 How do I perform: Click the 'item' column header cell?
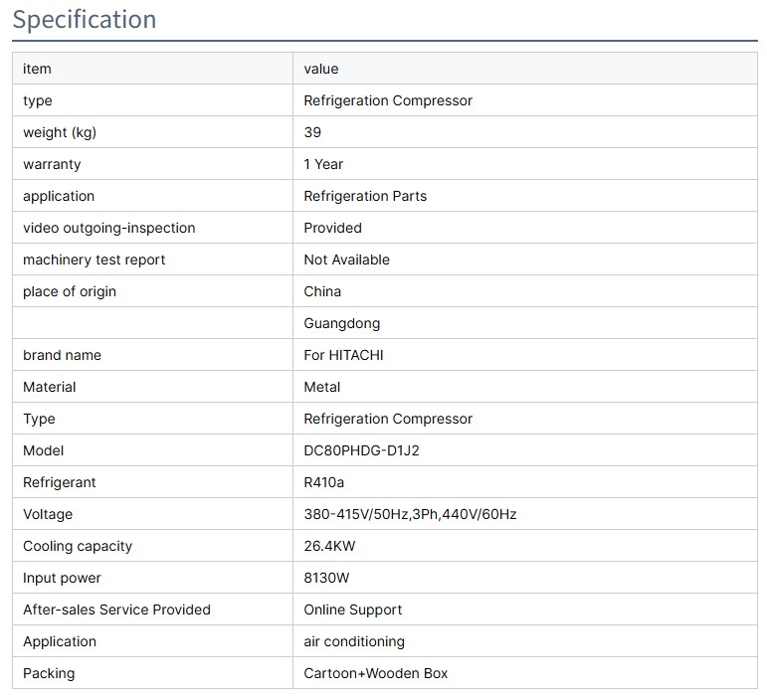37,69
